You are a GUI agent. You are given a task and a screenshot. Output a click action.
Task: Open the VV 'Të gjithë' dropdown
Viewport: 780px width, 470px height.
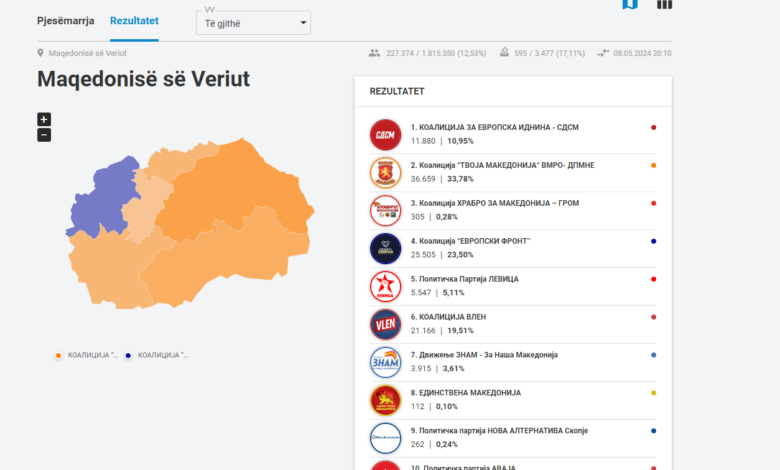point(253,23)
